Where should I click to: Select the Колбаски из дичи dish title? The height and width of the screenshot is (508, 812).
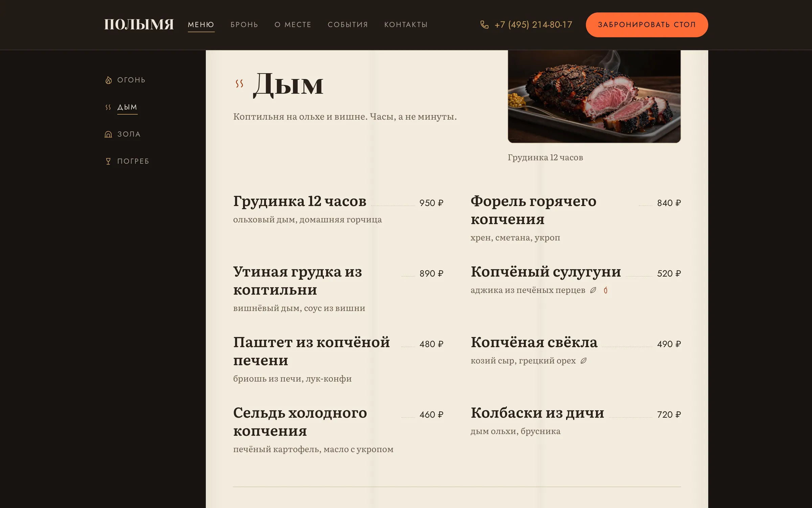[537, 413]
